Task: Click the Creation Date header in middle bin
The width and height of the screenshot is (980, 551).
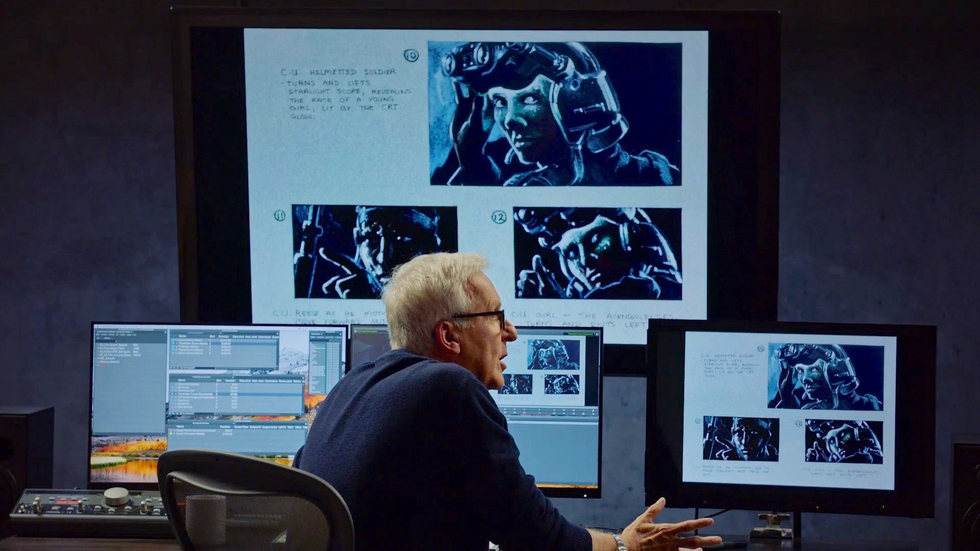Action: 244,381
